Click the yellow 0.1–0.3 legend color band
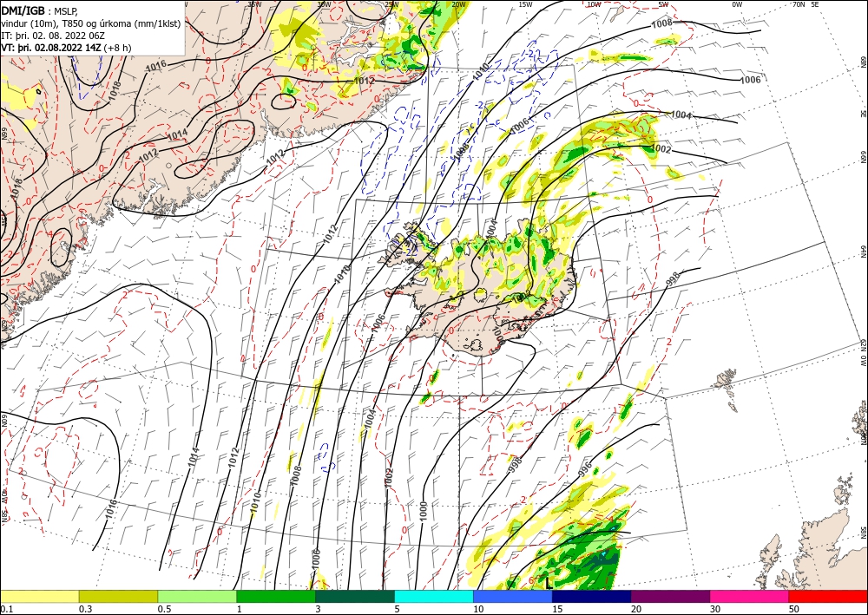The height and width of the screenshot is (615, 868). 39,596
